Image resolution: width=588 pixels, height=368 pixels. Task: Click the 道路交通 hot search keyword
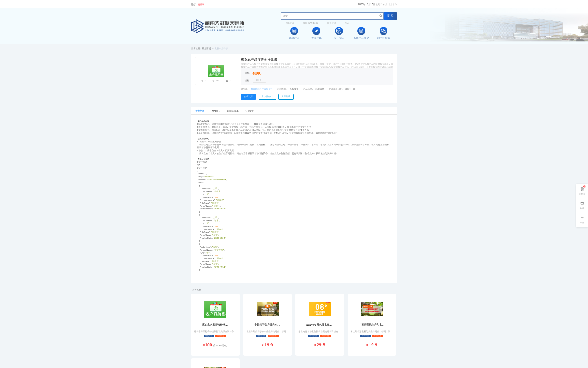[290, 23]
